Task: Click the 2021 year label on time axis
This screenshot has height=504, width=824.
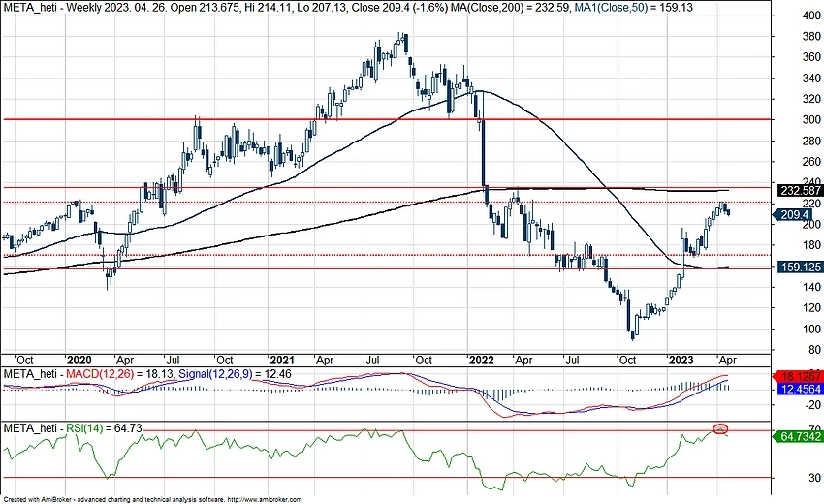Action: point(282,360)
